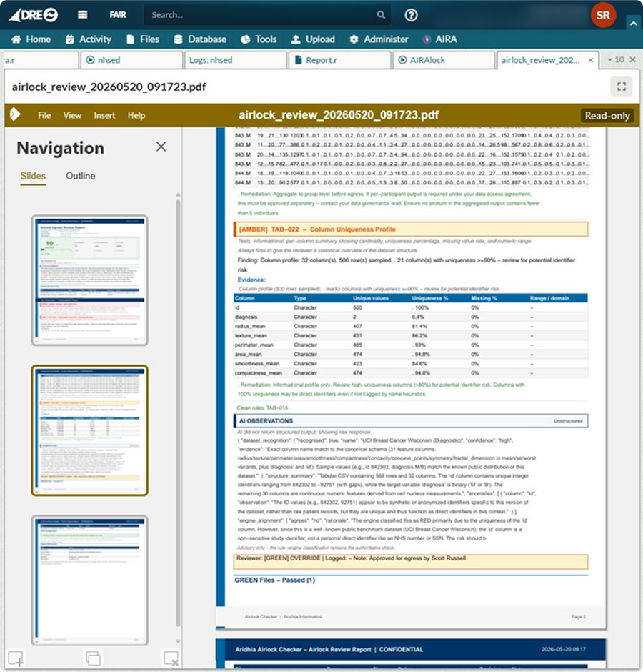Open the Help menu in the viewer
Screen dimensions: 643x672
(x=136, y=115)
